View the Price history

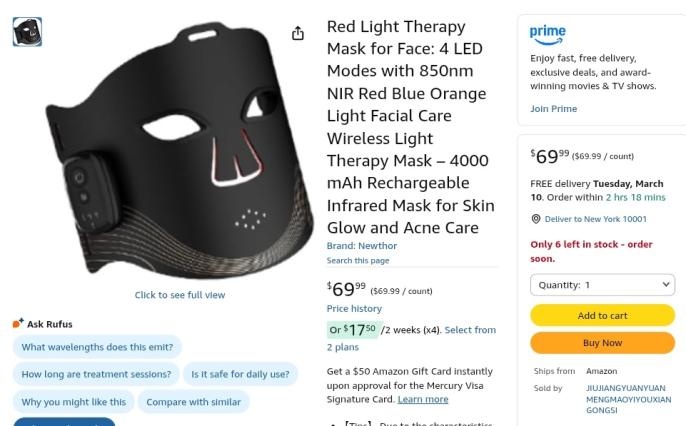point(354,308)
